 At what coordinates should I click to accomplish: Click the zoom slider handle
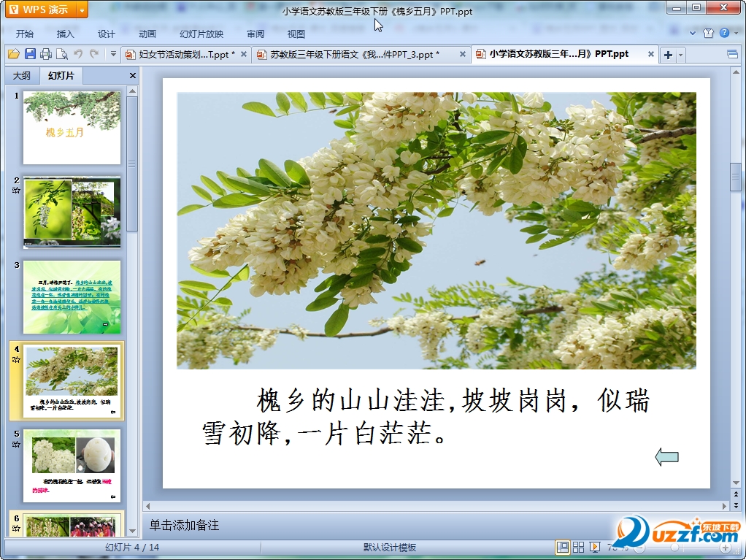(x=674, y=548)
